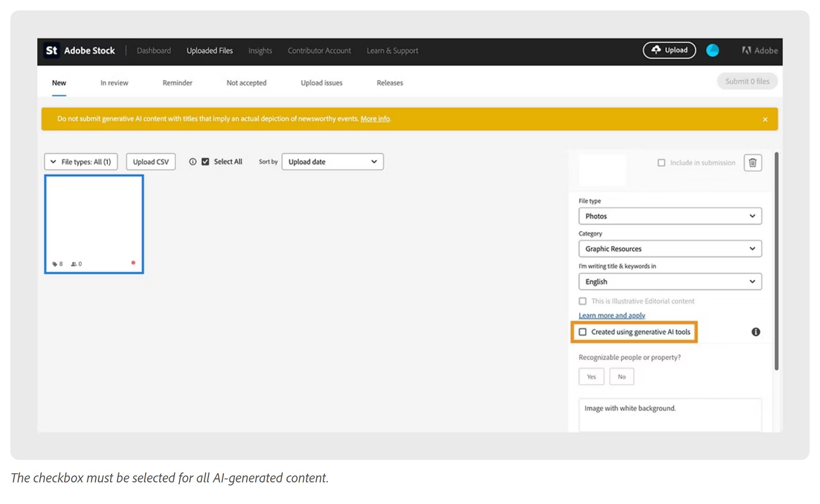This screenshot has width=820, height=504.
Task: Click the Upload CSV button
Action: 151,162
